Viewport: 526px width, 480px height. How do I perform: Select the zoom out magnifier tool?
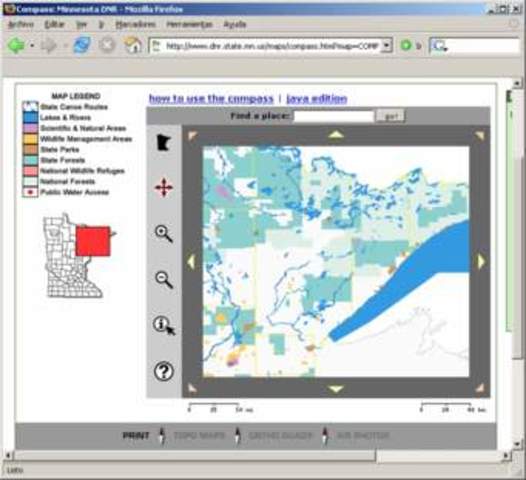164,279
